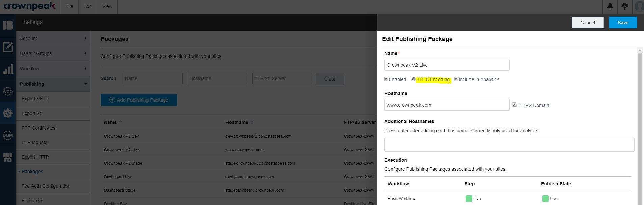Open the analytics bar chart icon
Screen dimensions: 644x205
point(8,69)
